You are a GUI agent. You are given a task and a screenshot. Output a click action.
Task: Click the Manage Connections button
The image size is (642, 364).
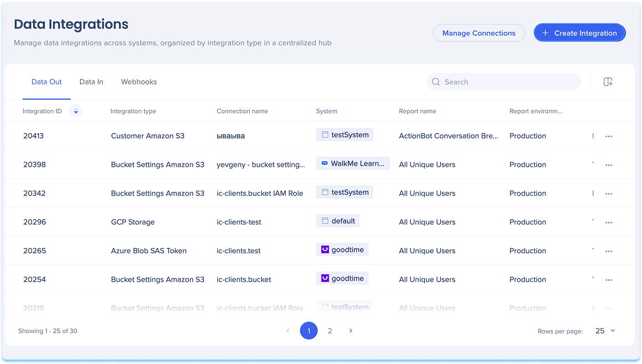pos(478,33)
